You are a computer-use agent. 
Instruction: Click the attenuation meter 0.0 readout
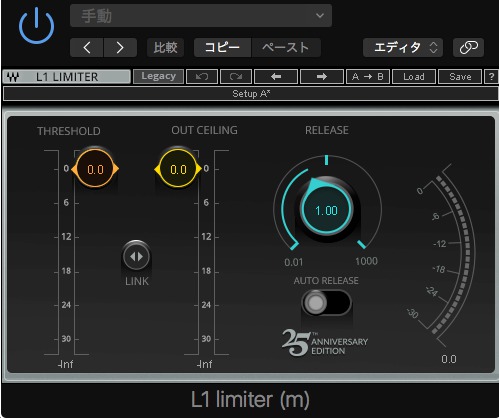click(x=449, y=359)
